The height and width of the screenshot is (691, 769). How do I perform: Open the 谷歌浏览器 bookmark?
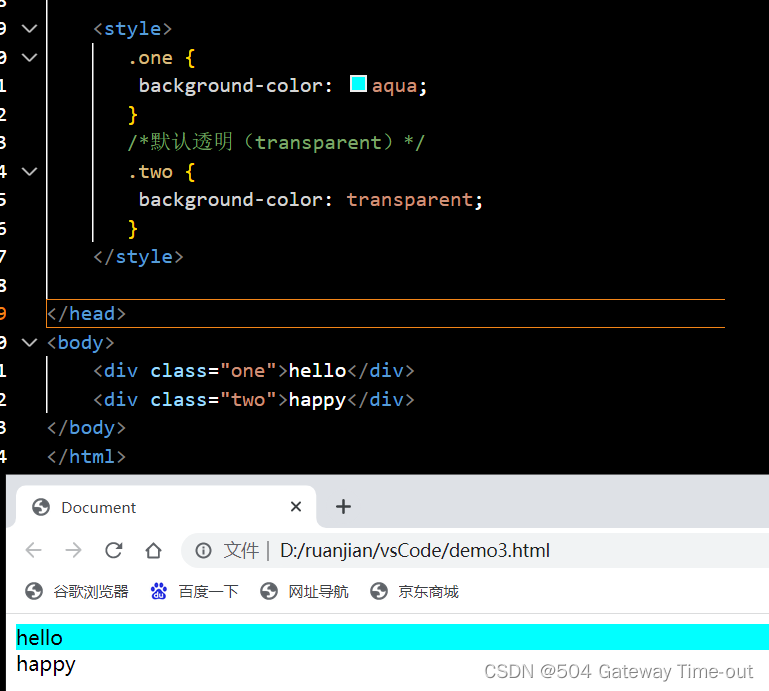(77, 591)
